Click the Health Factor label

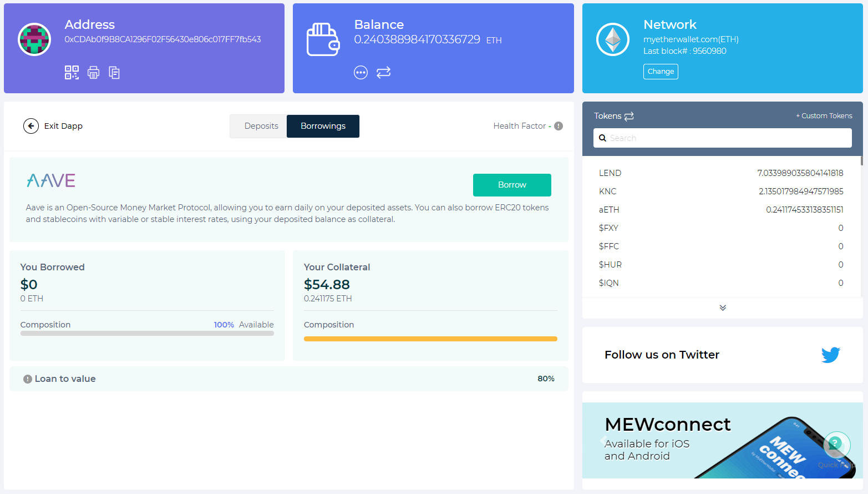[520, 126]
